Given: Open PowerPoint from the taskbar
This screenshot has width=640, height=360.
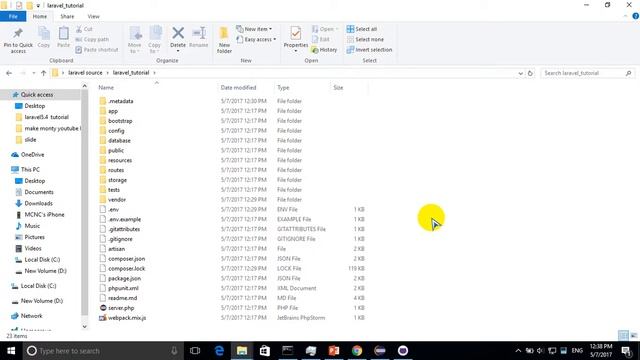Looking at the screenshot, I should [334, 351].
